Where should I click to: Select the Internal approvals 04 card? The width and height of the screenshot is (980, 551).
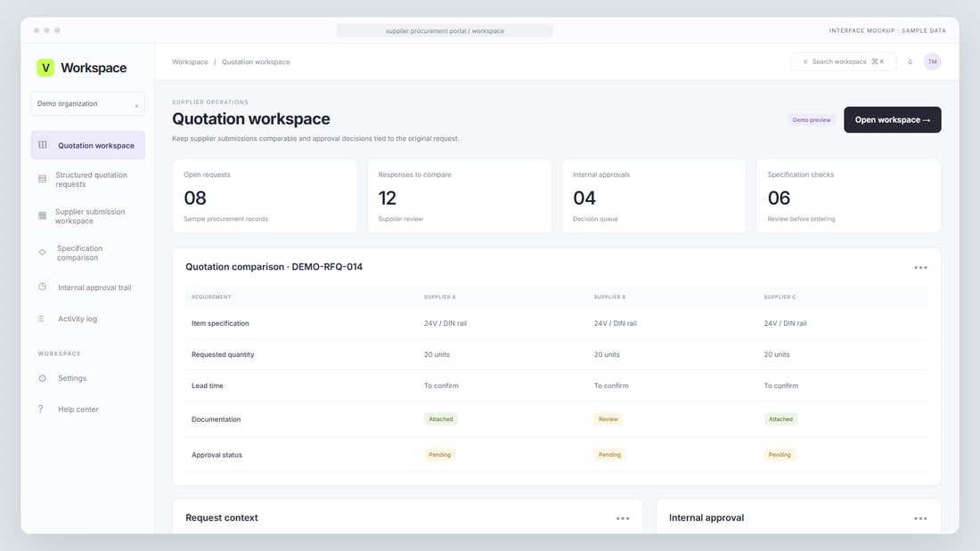pos(654,196)
